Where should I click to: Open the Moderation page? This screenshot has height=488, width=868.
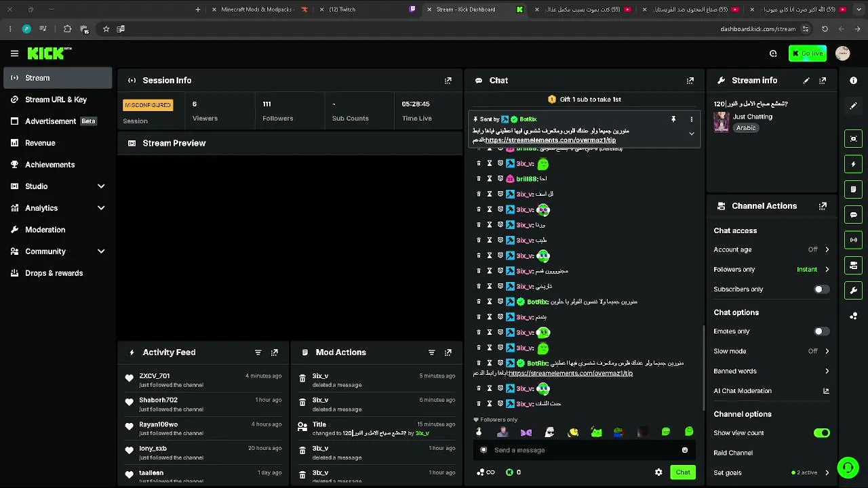(58, 230)
